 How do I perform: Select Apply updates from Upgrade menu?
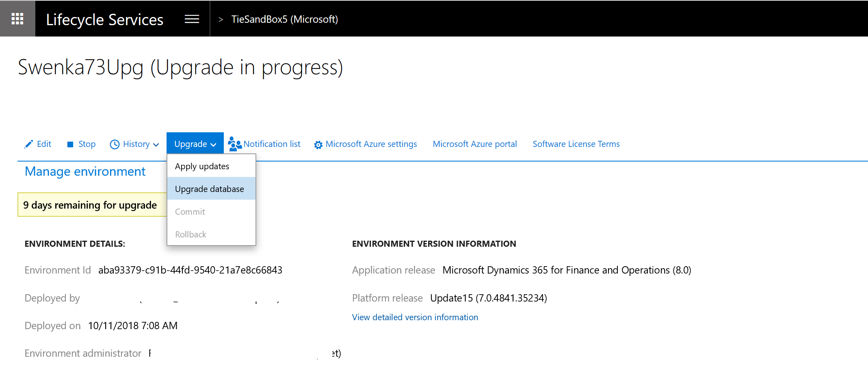(x=211, y=166)
